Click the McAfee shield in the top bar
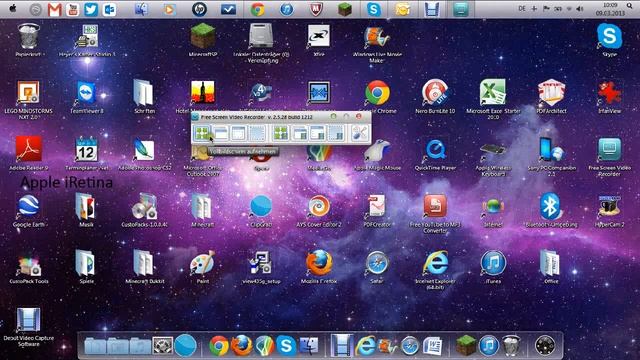Screen dimensions: 640x360 tap(316, 9)
